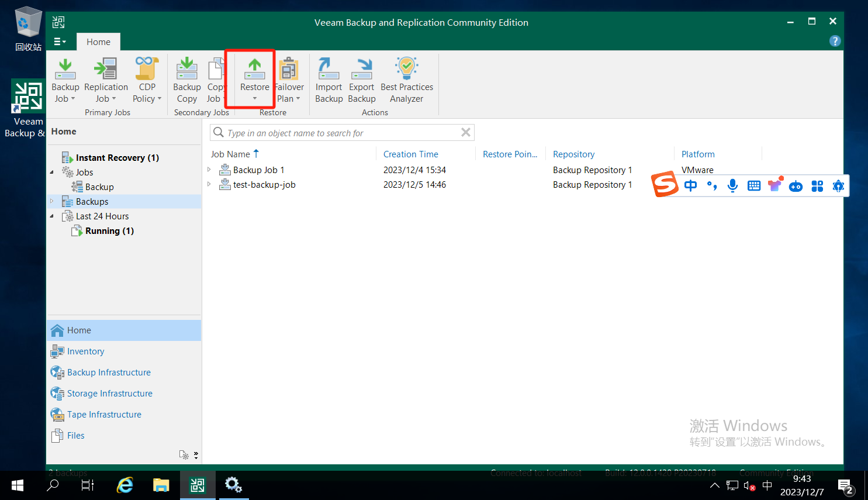This screenshot has height=500, width=868.
Task: Open File Explorer from taskbar
Action: tap(161, 485)
